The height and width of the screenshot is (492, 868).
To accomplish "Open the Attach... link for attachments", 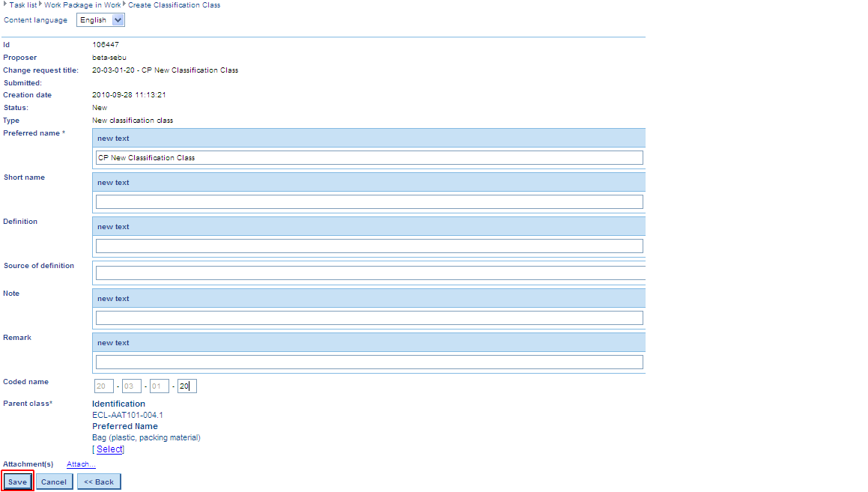I will [81, 465].
